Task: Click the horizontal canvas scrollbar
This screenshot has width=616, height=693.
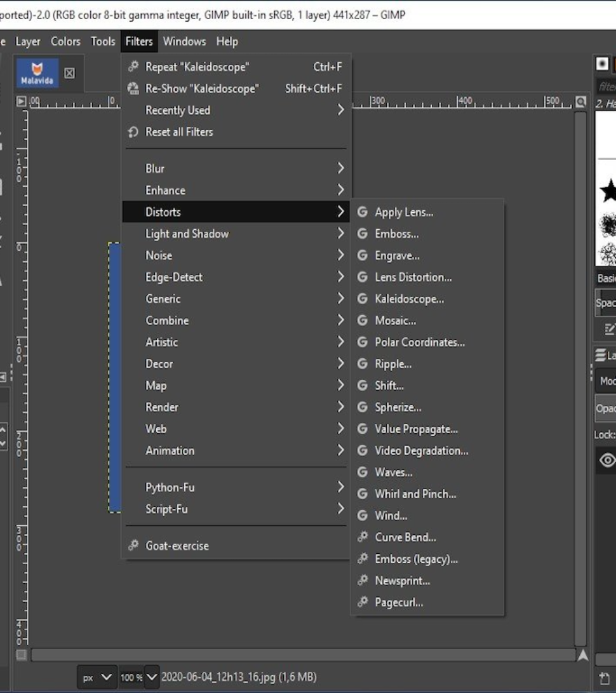Action: 303,655
